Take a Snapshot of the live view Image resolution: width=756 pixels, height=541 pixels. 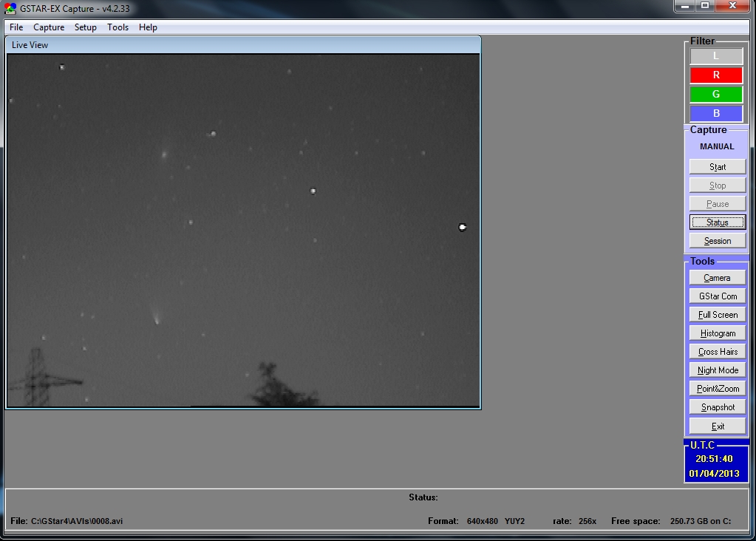[x=716, y=406]
